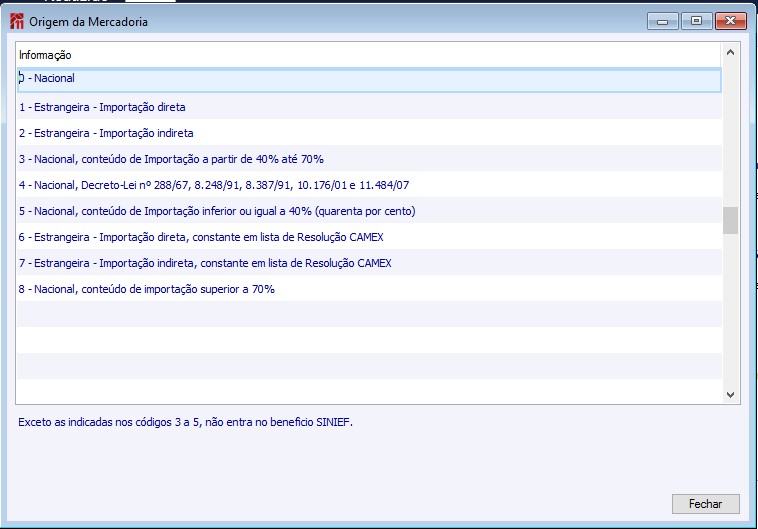Click the scrollbar down arrow
This screenshot has width=758, height=529.
(730, 395)
